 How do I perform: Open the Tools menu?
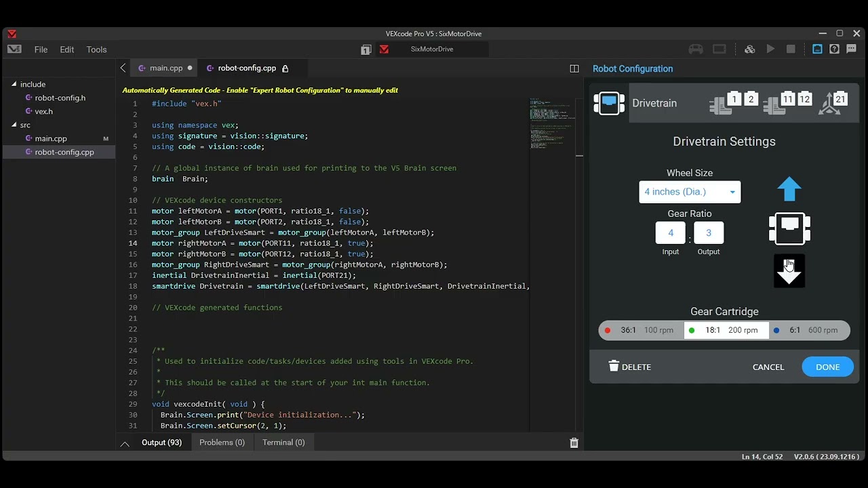click(x=96, y=49)
